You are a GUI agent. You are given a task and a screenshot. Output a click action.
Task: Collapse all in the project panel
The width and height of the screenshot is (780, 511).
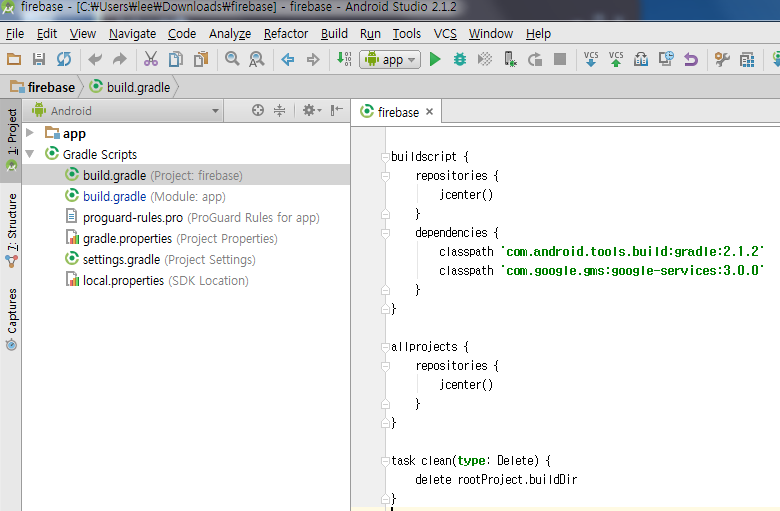click(x=280, y=110)
